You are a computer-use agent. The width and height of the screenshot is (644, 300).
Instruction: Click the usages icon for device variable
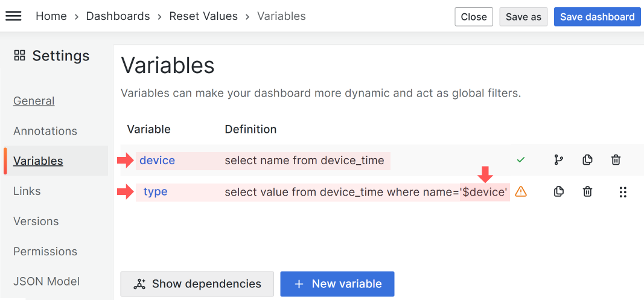(558, 160)
